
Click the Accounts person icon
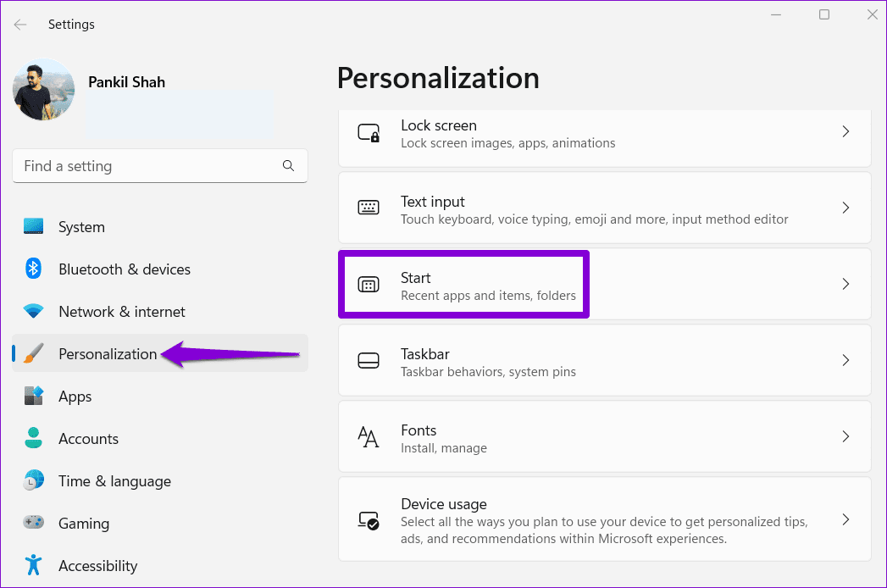coord(33,438)
